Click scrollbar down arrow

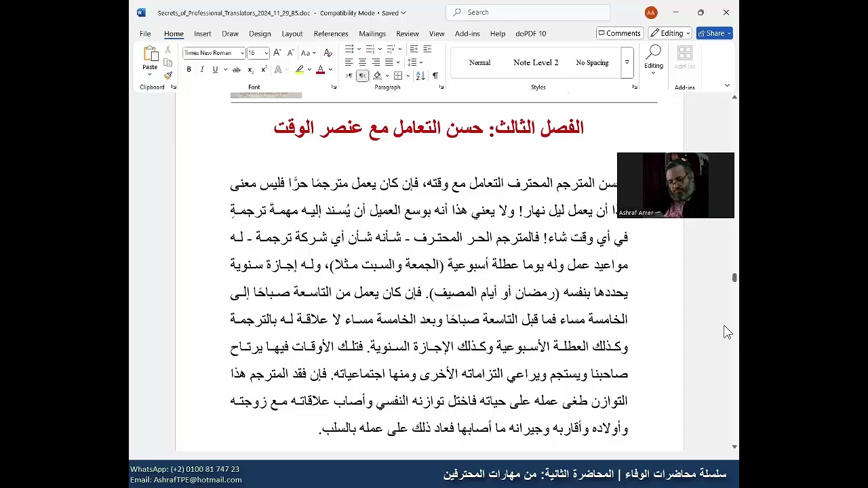point(734,447)
